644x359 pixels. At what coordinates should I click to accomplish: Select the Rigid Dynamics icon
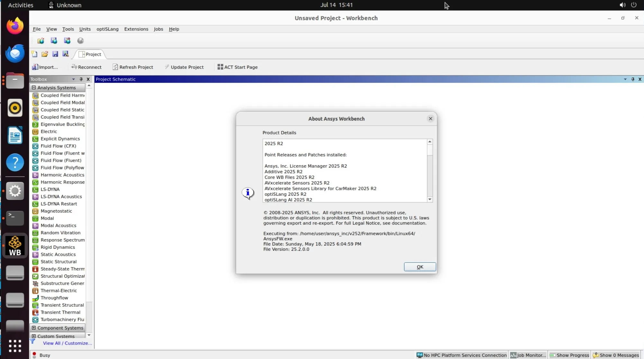coord(35,247)
